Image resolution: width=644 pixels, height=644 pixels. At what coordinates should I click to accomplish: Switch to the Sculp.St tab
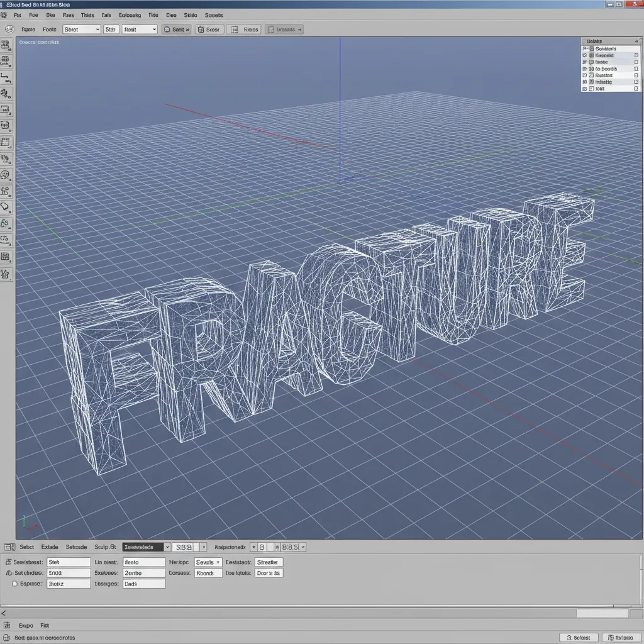105,547
